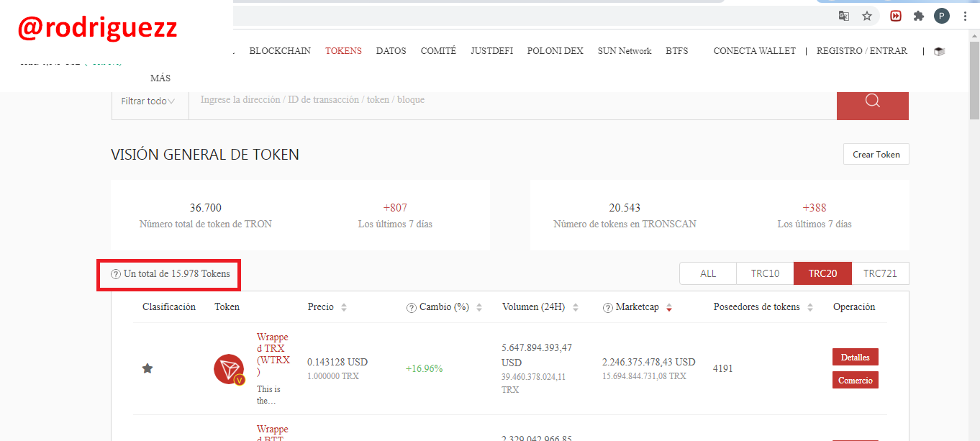Click +807 last 7 days value
The image size is (980, 441).
395,208
